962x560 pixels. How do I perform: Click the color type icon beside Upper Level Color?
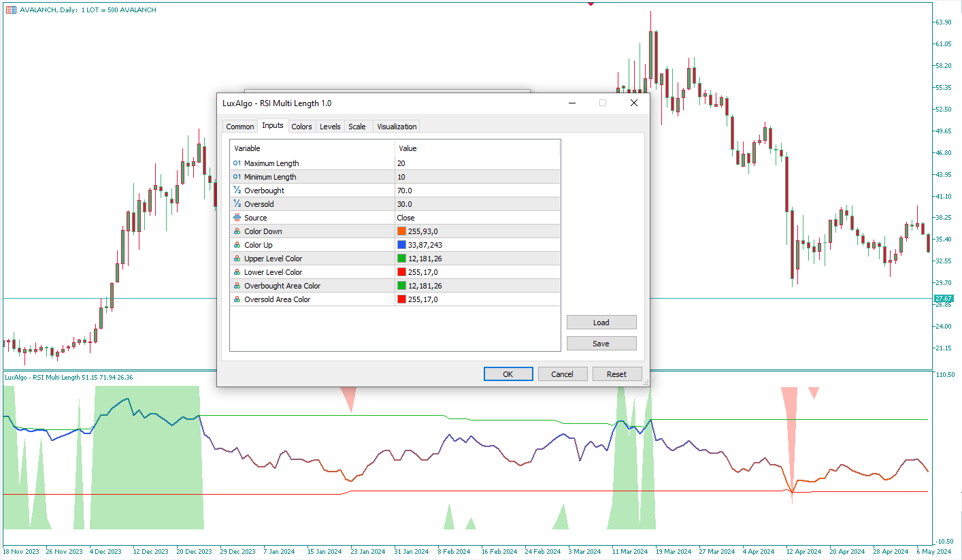click(x=237, y=259)
